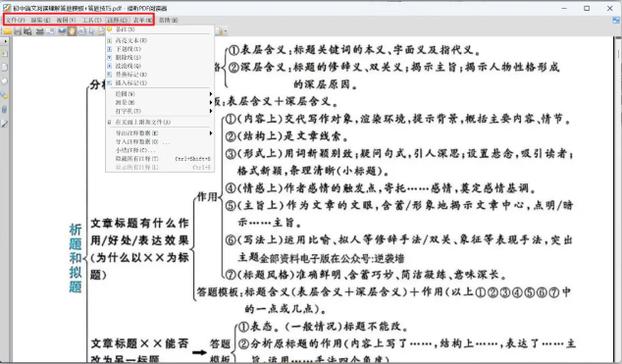
Task: Open the Bookmarks panel in sidebar
Action: coord(4,53)
